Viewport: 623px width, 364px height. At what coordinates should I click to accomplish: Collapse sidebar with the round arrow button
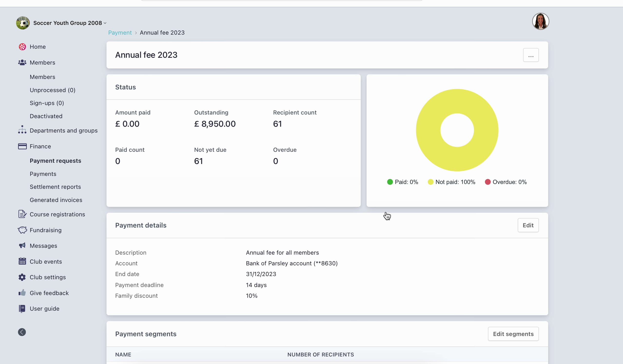point(22,332)
